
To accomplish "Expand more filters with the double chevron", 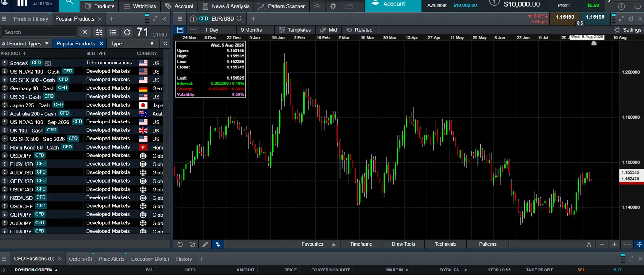I will [x=165, y=43].
